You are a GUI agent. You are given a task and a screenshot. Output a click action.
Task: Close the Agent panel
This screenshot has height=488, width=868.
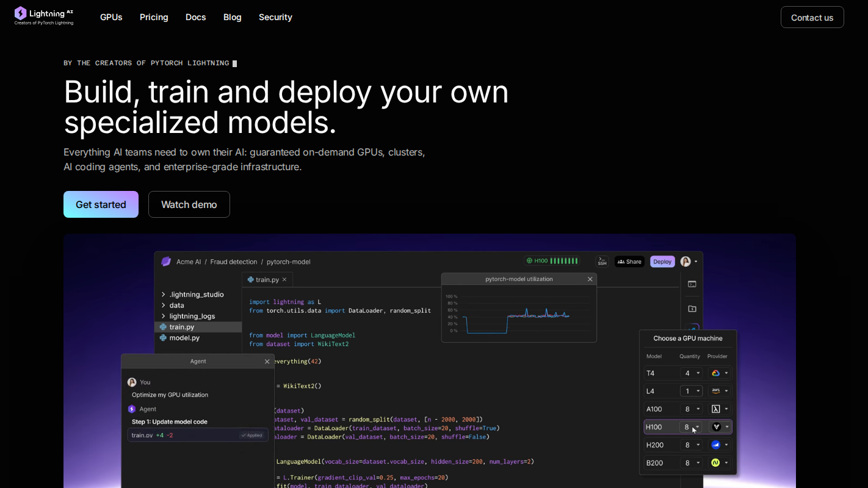[x=267, y=361]
